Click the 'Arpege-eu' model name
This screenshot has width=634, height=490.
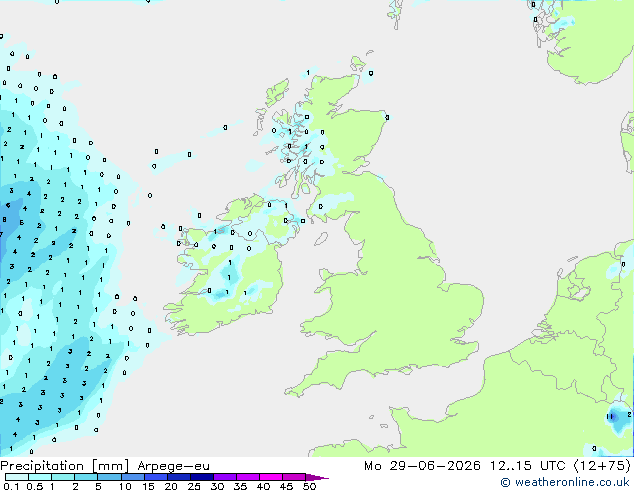[173, 466]
